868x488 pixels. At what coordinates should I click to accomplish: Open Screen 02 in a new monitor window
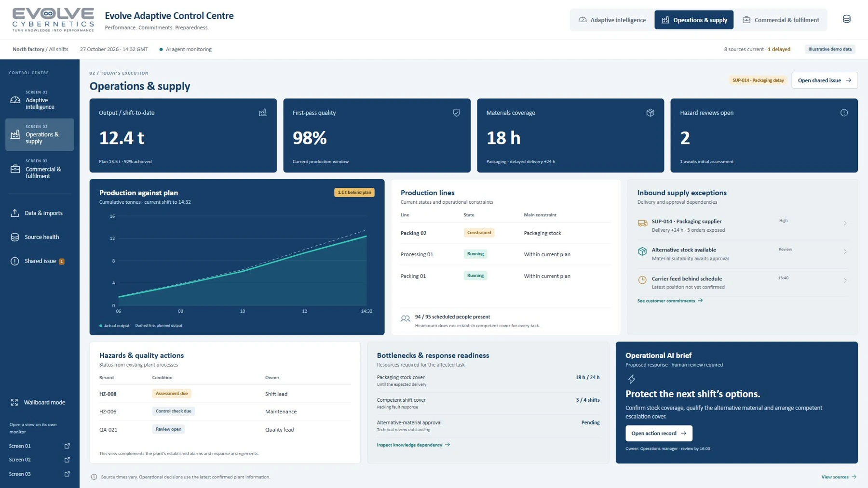click(x=67, y=460)
